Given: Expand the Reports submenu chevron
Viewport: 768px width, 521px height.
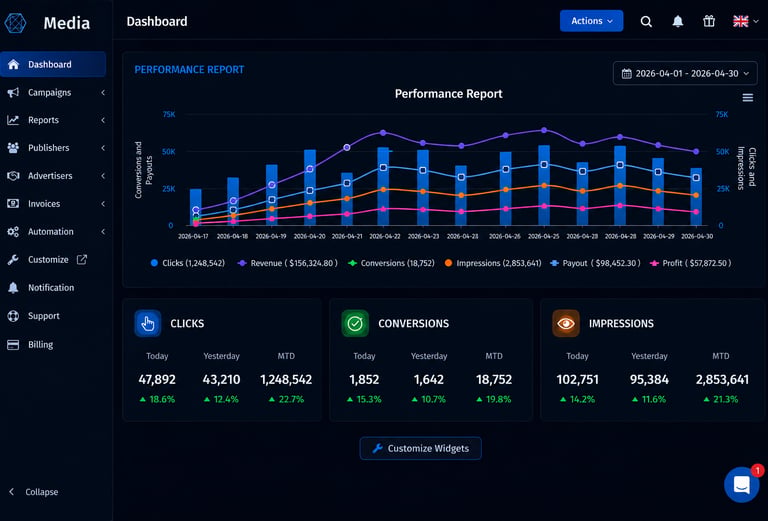Looking at the screenshot, I should point(103,120).
